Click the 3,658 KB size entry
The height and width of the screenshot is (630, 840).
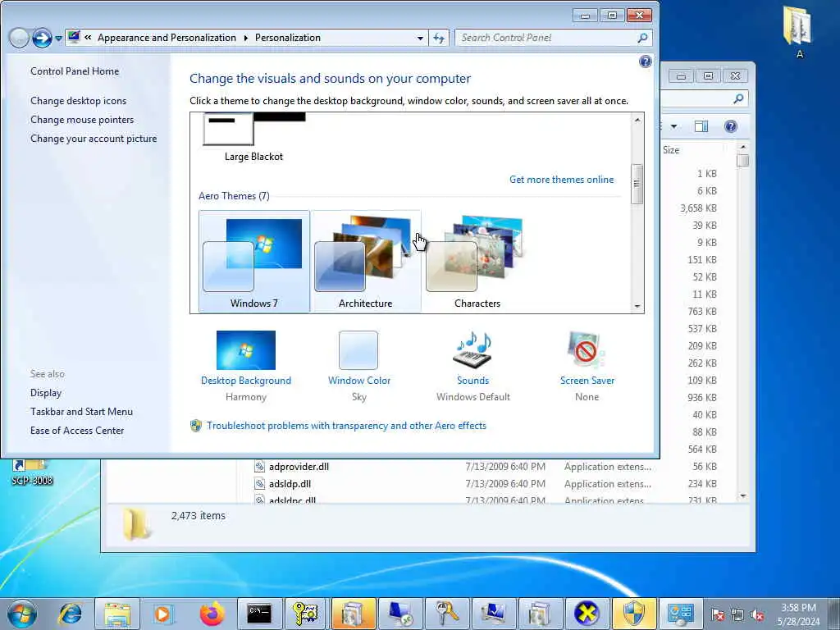click(x=698, y=208)
